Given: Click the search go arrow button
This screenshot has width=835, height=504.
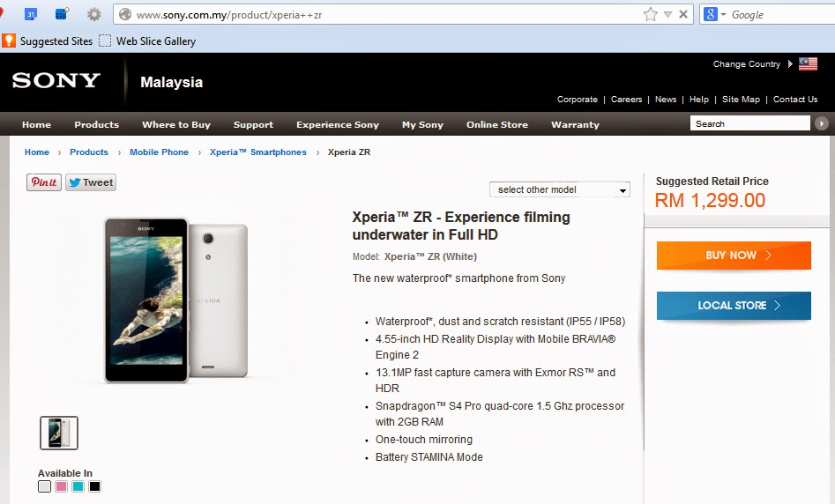Looking at the screenshot, I should 821,123.
